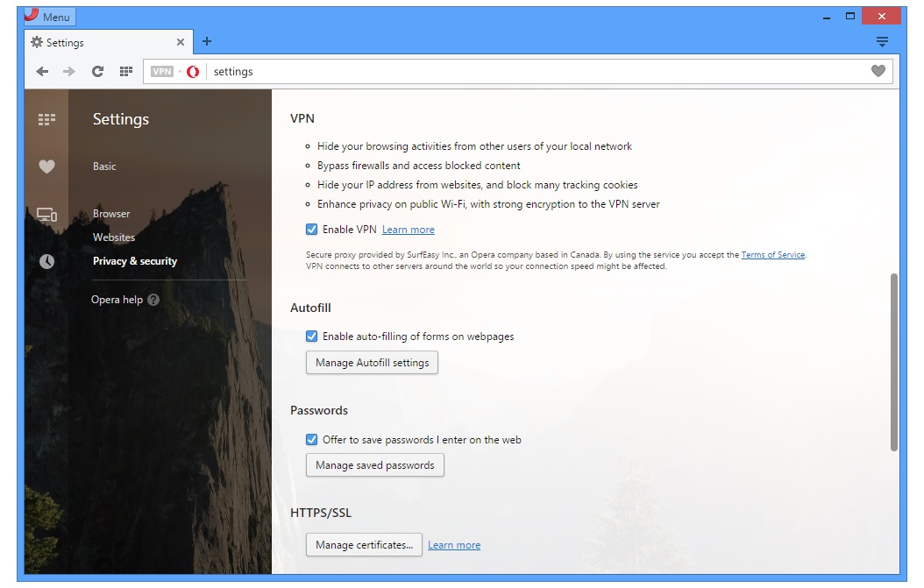The image size is (924, 588).
Task: Click the Autofill section heading
Action: coord(310,308)
